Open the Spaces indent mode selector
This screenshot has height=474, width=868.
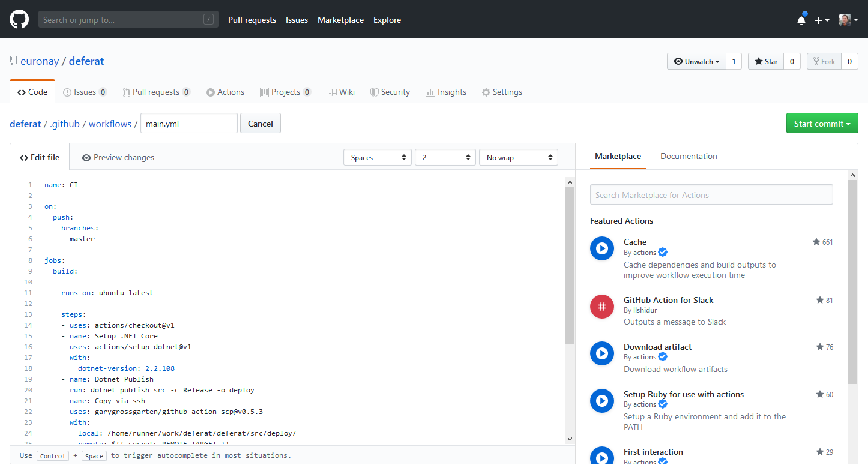[378, 157]
